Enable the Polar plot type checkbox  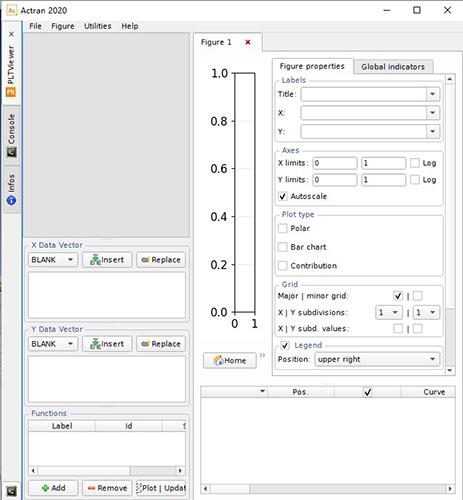[x=282, y=228]
